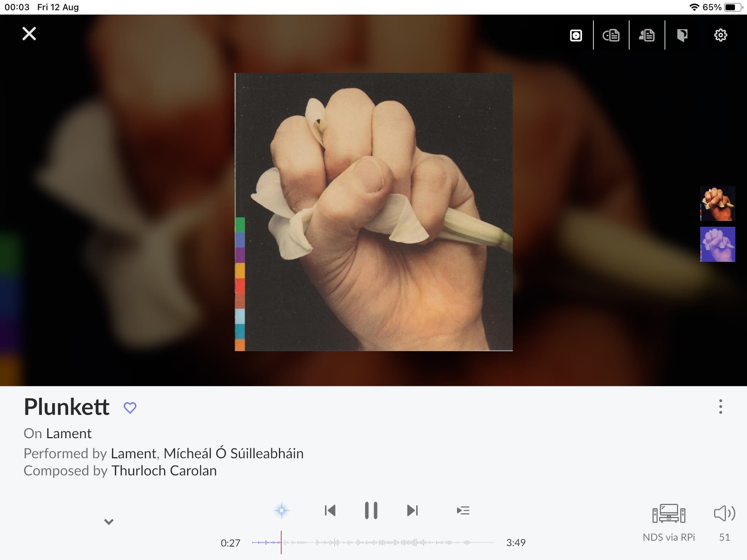Skip to the next track

(412, 510)
